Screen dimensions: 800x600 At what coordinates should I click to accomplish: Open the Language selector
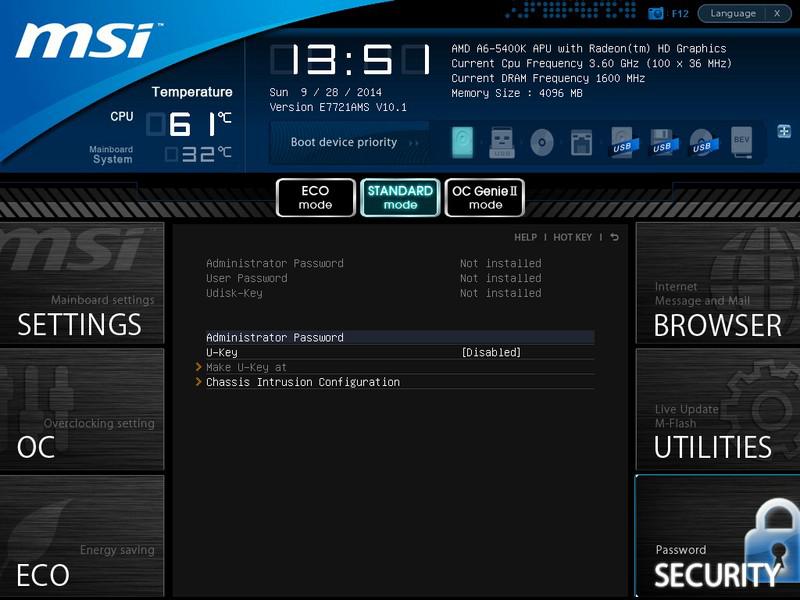(733, 13)
